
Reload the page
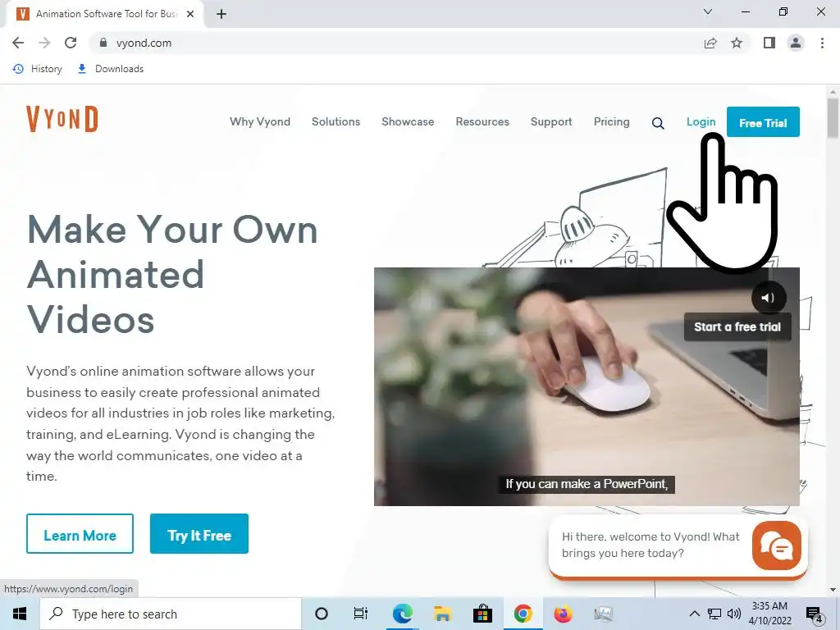point(71,43)
